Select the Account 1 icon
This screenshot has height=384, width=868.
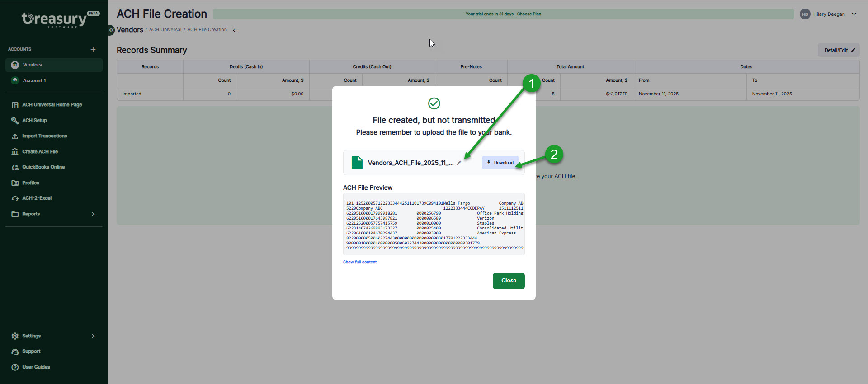[15, 80]
